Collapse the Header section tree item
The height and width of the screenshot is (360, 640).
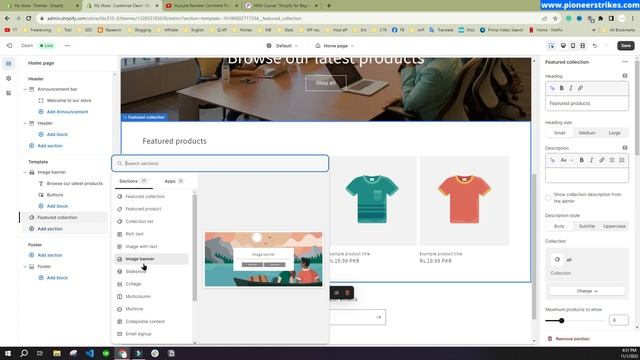pyautogui.click(x=25, y=123)
